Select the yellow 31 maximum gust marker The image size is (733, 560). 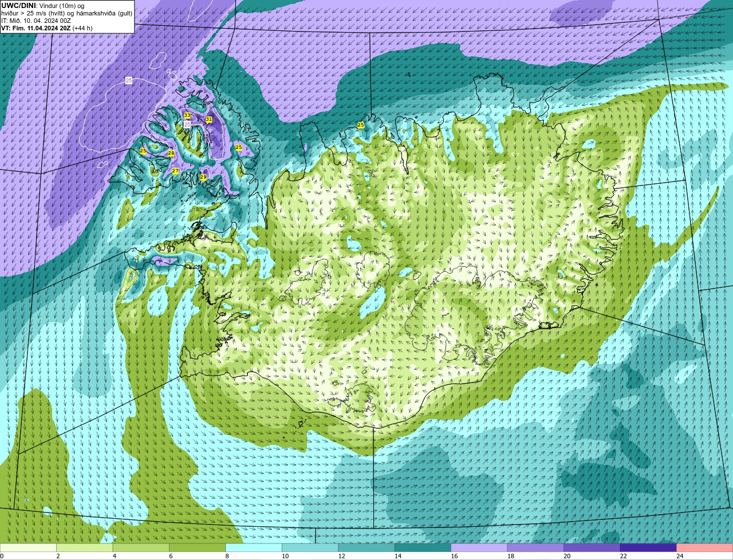click(209, 120)
